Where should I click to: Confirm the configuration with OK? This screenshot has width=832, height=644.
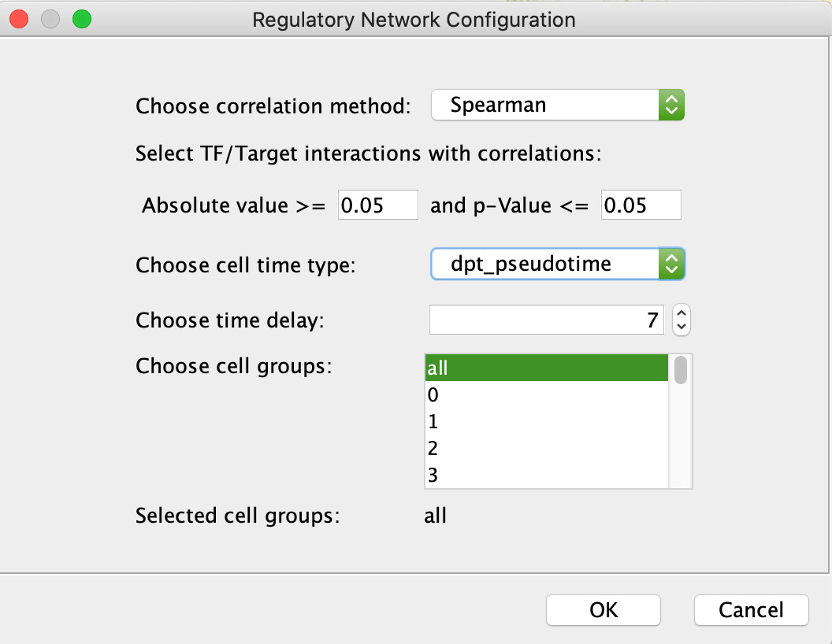[604, 610]
